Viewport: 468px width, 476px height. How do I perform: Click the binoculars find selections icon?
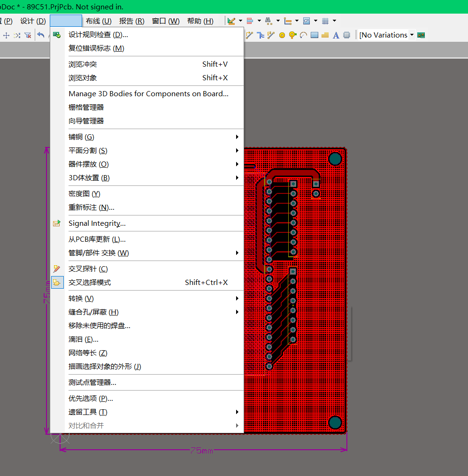[269, 21]
